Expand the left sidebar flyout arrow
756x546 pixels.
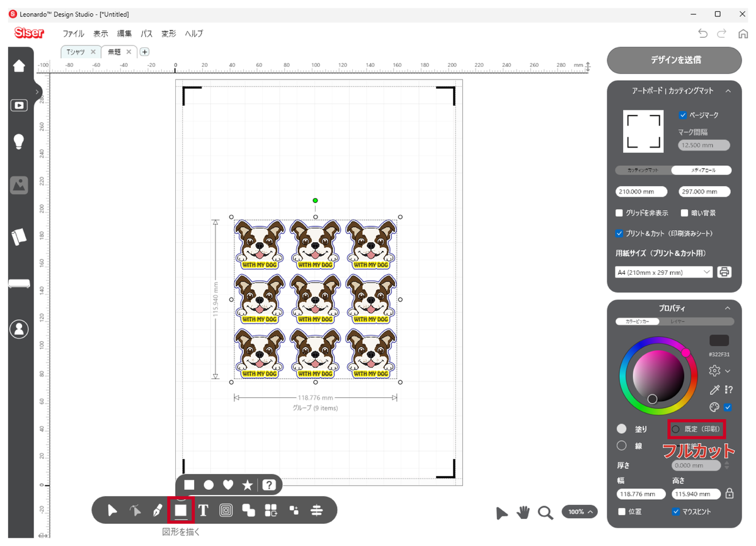[38, 92]
